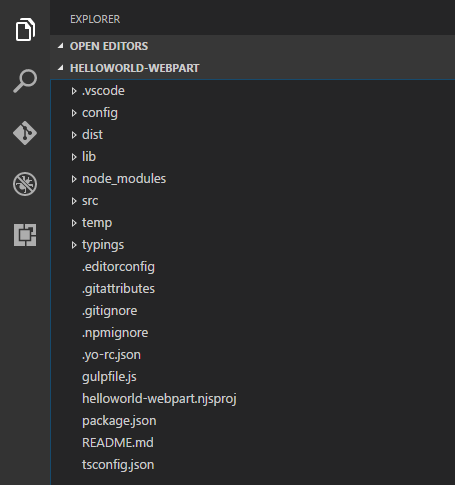Screen dimensions: 455x485
Task: Select the src folder name
Action: pos(90,201)
